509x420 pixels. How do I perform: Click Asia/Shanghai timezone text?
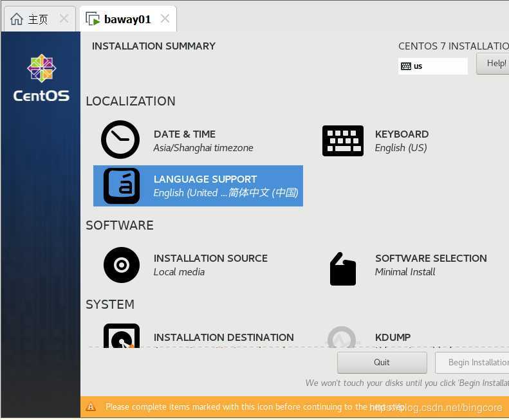[x=203, y=148]
